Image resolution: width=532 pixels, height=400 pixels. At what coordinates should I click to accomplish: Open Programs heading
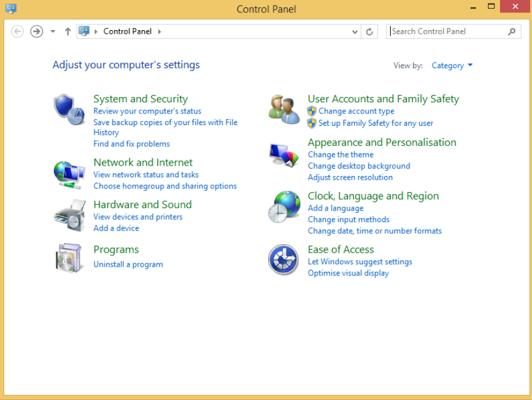click(x=116, y=250)
